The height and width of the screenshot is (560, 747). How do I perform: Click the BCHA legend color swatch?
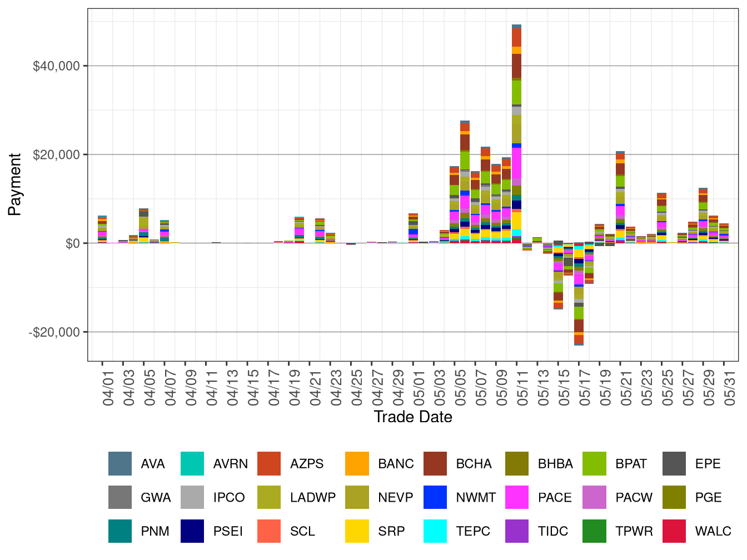[435, 464]
